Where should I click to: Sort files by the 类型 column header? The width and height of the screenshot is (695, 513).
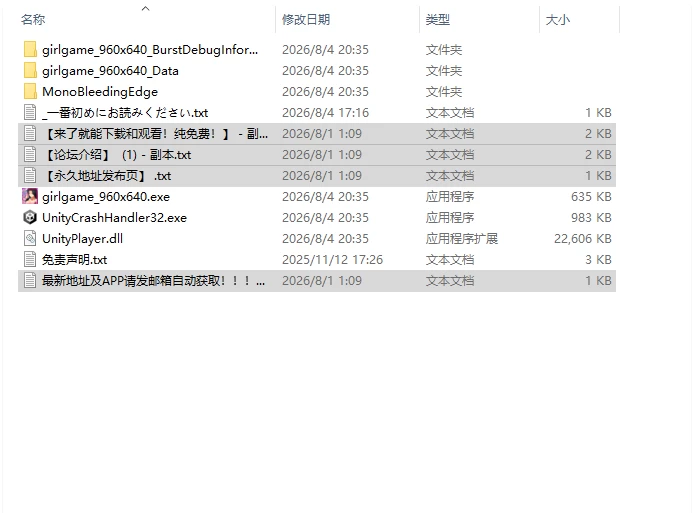[x=437, y=20]
